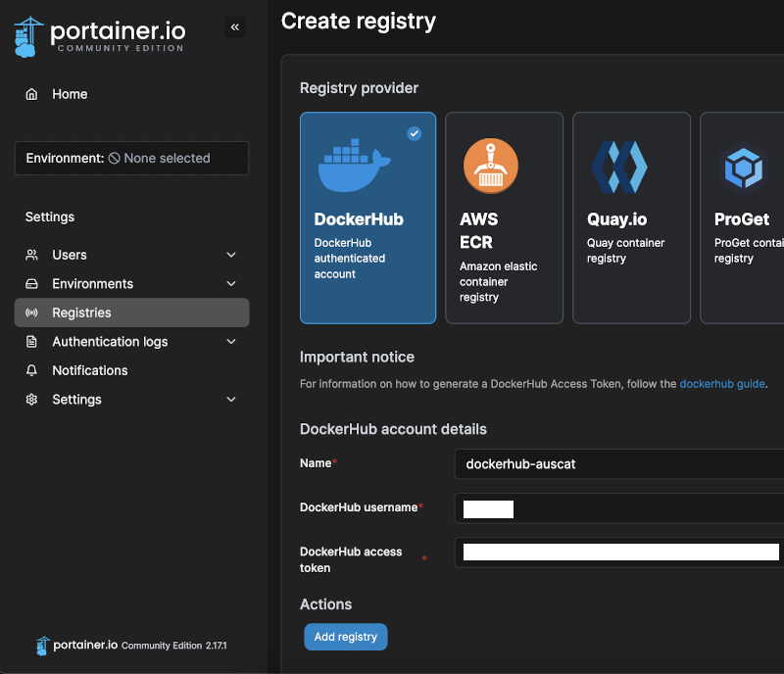Image resolution: width=784 pixels, height=674 pixels.
Task: Click the DockerHub account details heading
Action: click(x=393, y=429)
